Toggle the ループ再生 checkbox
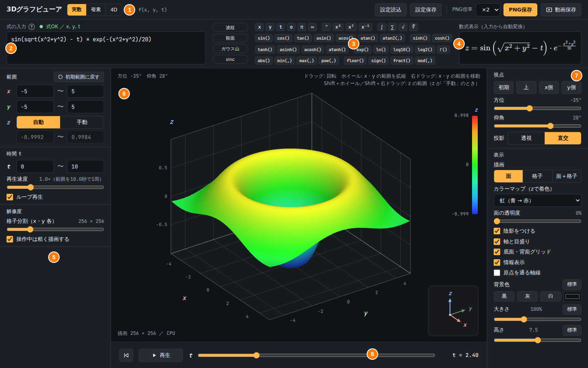 tap(10, 197)
